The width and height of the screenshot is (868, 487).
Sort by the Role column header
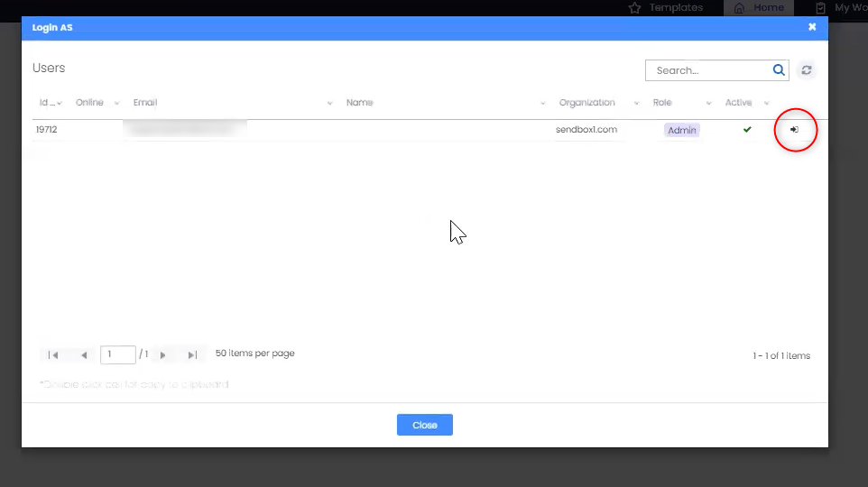(662, 103)
